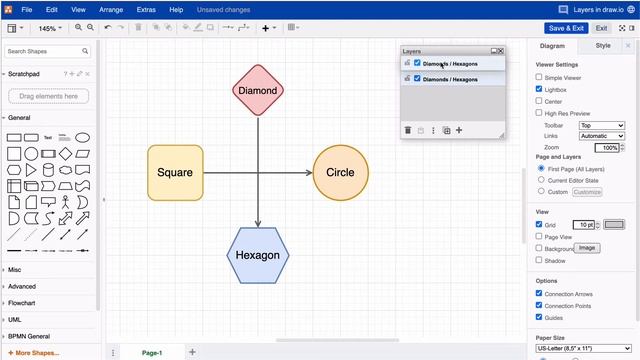Click the line color pencil icon
640x360 pixels.
(198, 27)
